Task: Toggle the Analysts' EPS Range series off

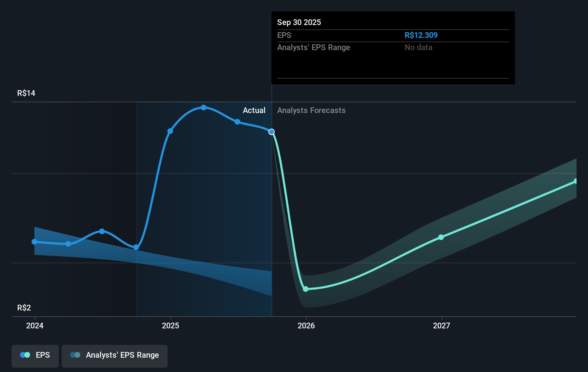Action: click(x=114, y=356)
